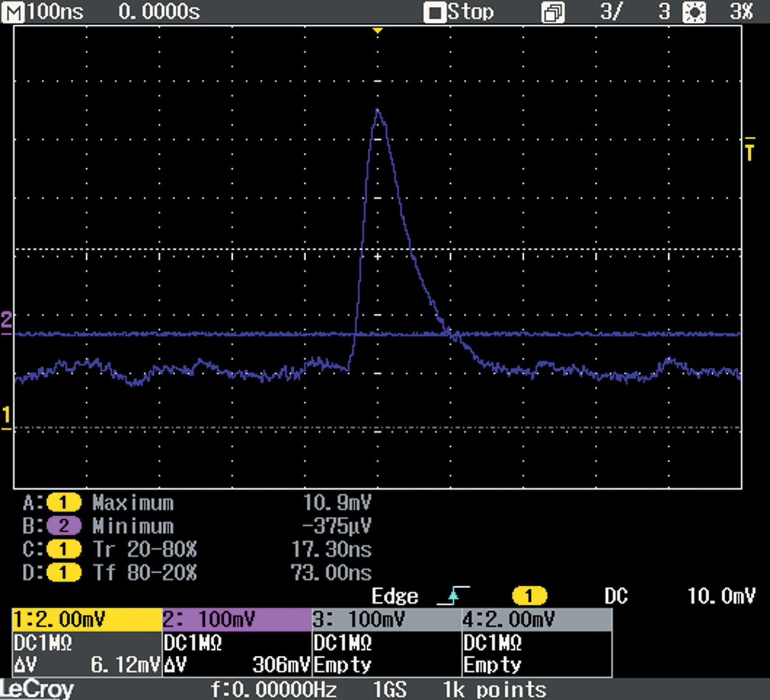Open the DC trigger coupling option
770x700 pixels.
pyautogui.click(x=616, y=596)
